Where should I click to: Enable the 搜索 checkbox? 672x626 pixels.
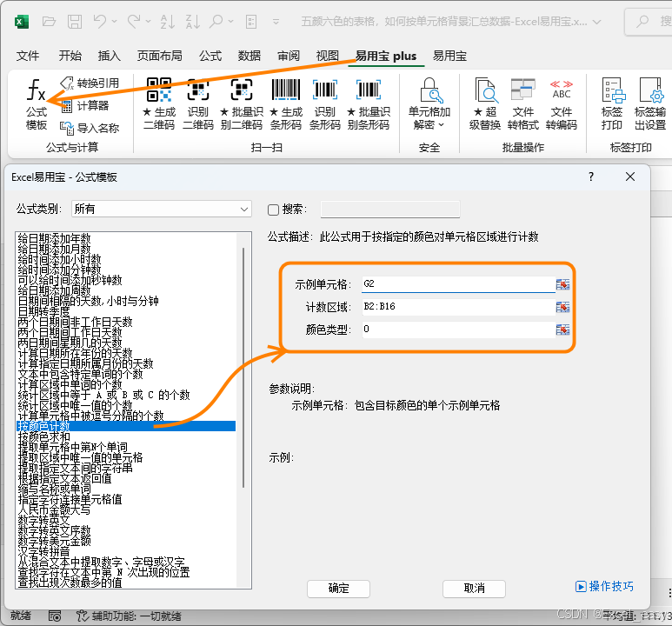[x=273, y=210]
